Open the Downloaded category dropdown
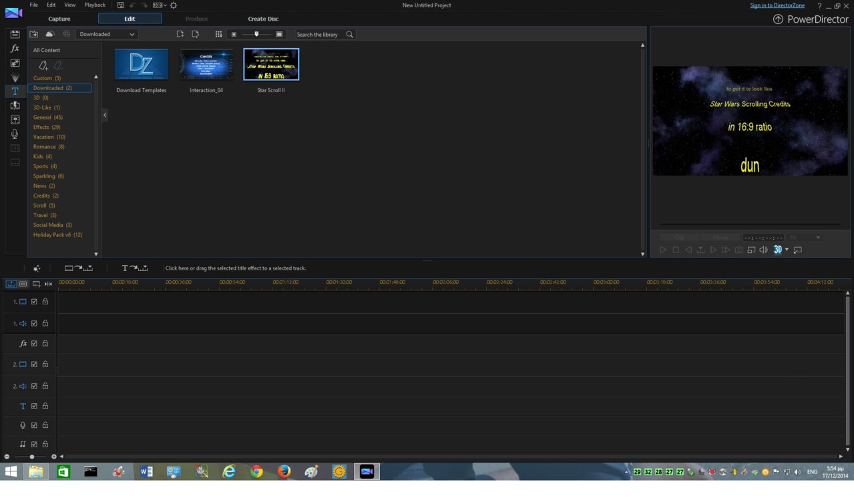The width and height of the screenshot is (854, 504). coord(107,34)
